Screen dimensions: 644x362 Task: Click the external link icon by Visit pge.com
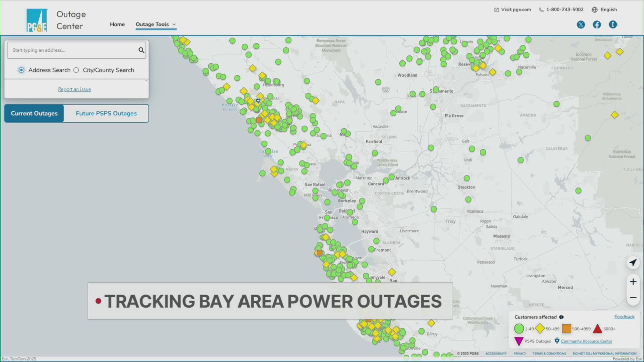(496, 10)
